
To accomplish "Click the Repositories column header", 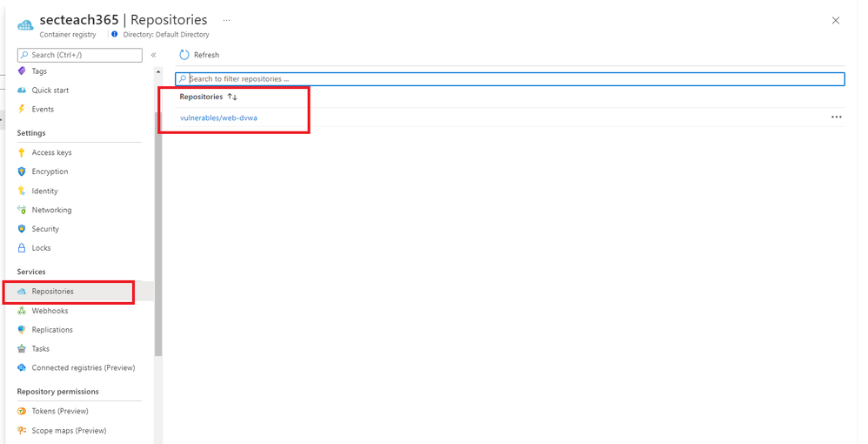I will pyautogui.click(x=201, y=97).
